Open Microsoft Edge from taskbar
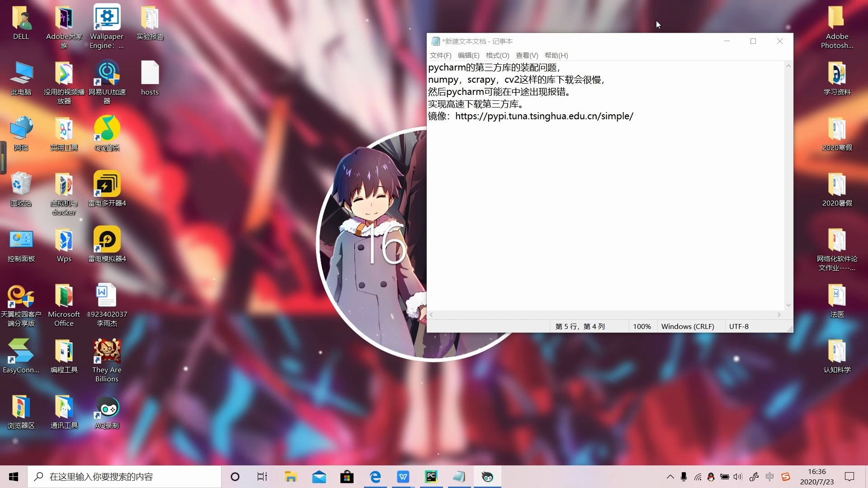868x488 pixels. [x=375, y=477]
